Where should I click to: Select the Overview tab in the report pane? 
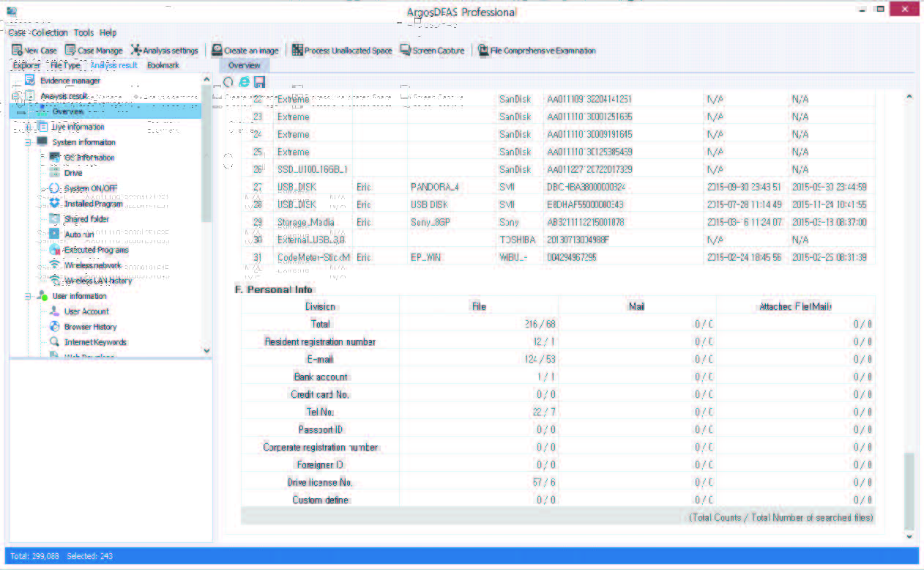pos(245,65)
